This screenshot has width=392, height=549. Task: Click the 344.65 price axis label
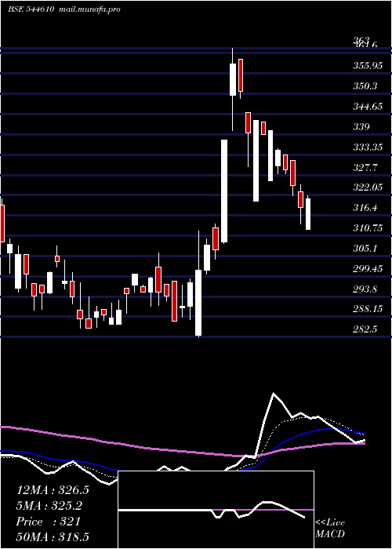coord(368,107)
